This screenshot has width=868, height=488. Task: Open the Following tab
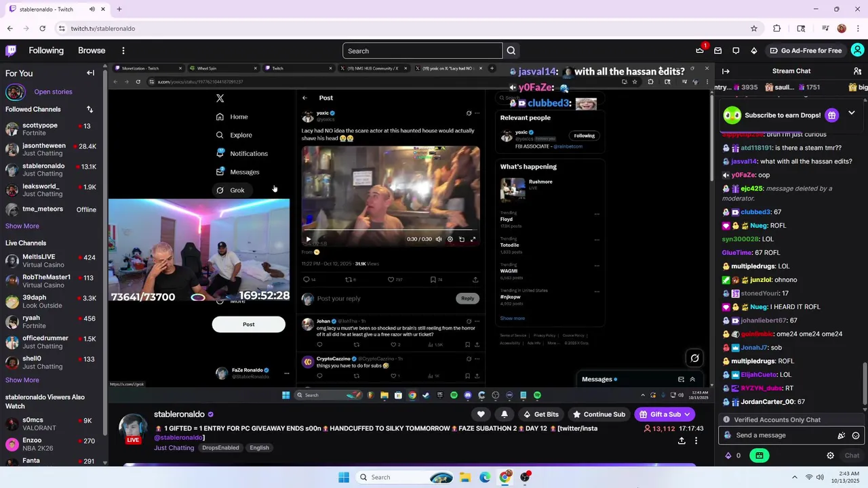click(x=46, y=51)
